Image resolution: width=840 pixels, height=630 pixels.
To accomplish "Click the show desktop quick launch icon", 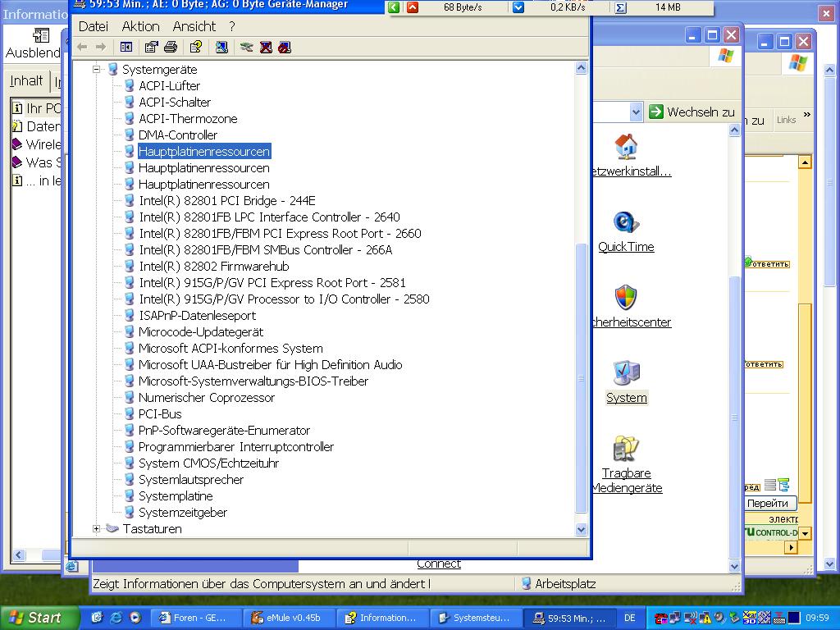I will click(x=97, y=618).
